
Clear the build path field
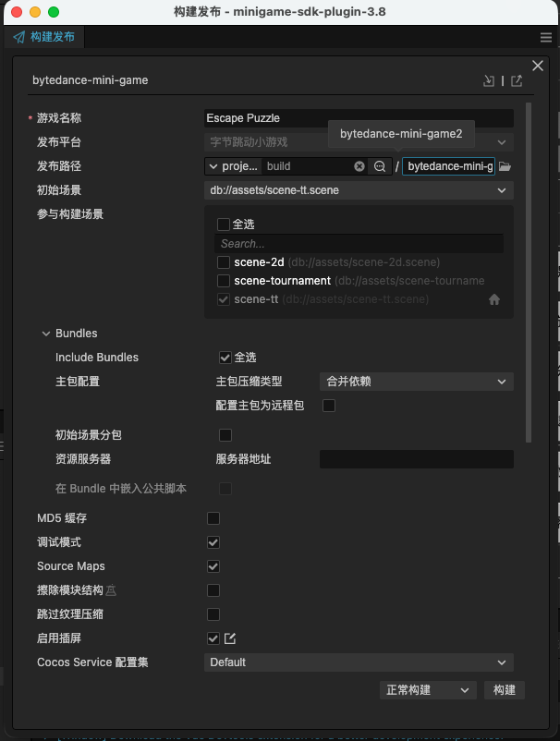[x=359, y=166]
